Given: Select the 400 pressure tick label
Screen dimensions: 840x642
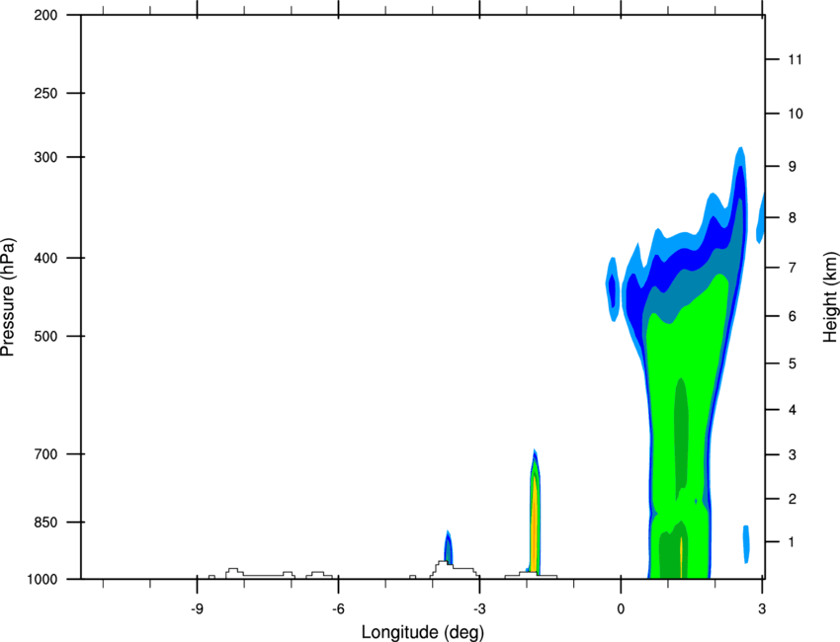Looking at the screenshot, I should 45,258.
